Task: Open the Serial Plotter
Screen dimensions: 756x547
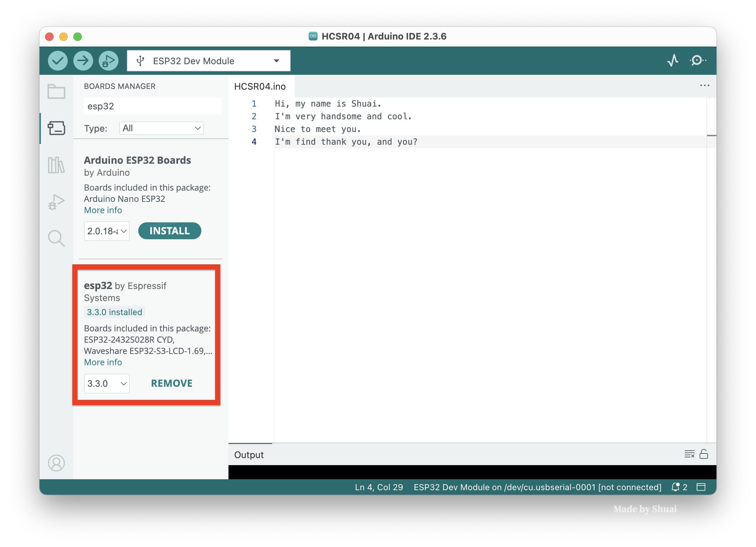Action: click(x=672, y=61)
